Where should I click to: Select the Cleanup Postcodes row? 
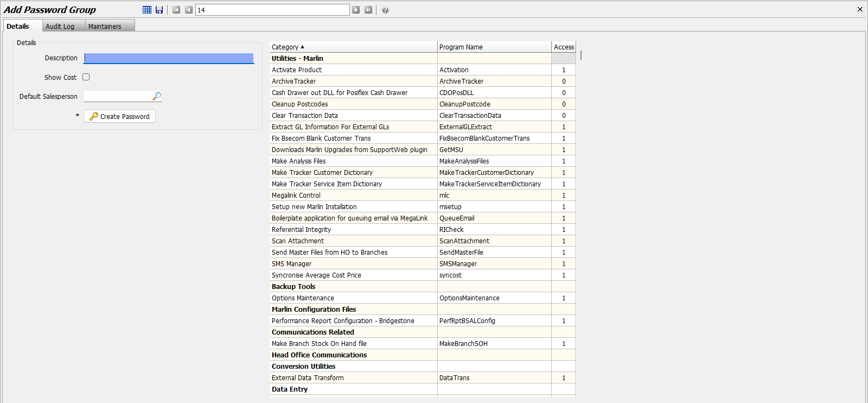423,104
